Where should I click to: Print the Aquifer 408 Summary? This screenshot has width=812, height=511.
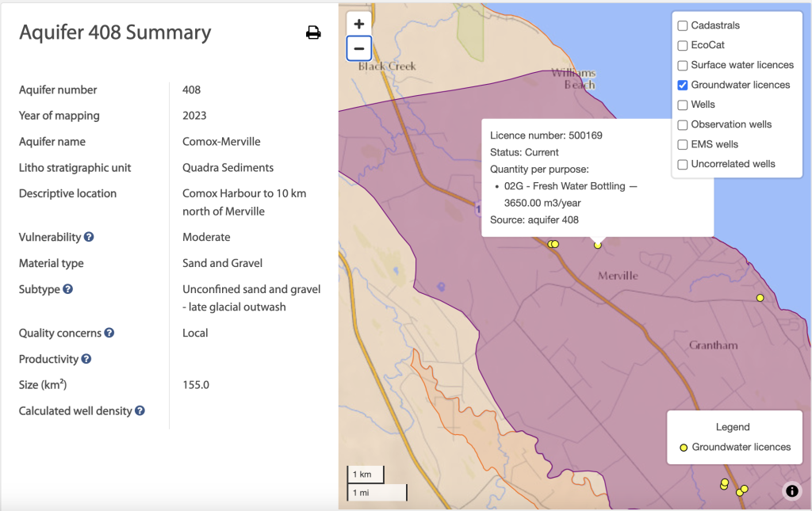click(x=313, y=32)
